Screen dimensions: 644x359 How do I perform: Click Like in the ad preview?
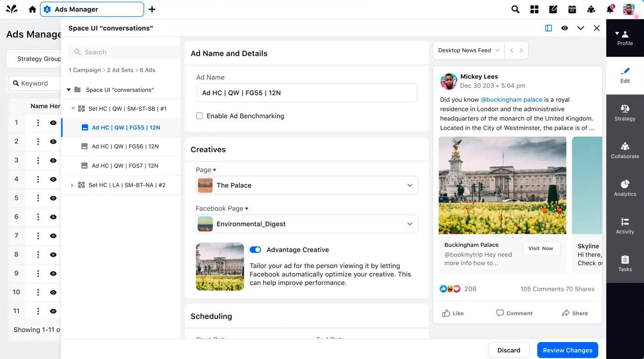[453, 313]
